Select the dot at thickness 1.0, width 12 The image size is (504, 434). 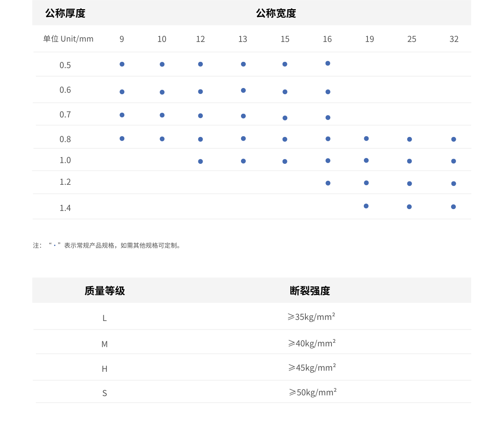click(x=200, y=161)
